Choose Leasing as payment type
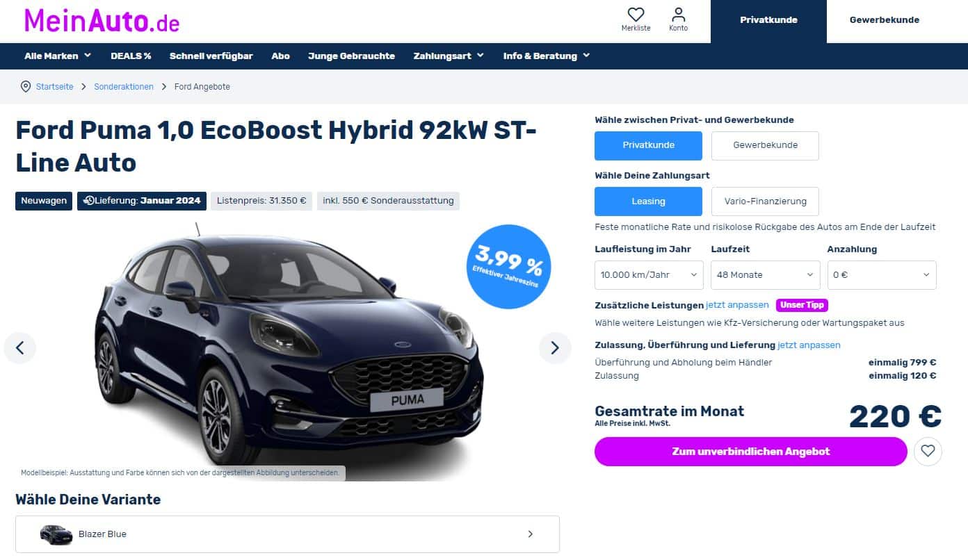 click(x=648, y=201)
